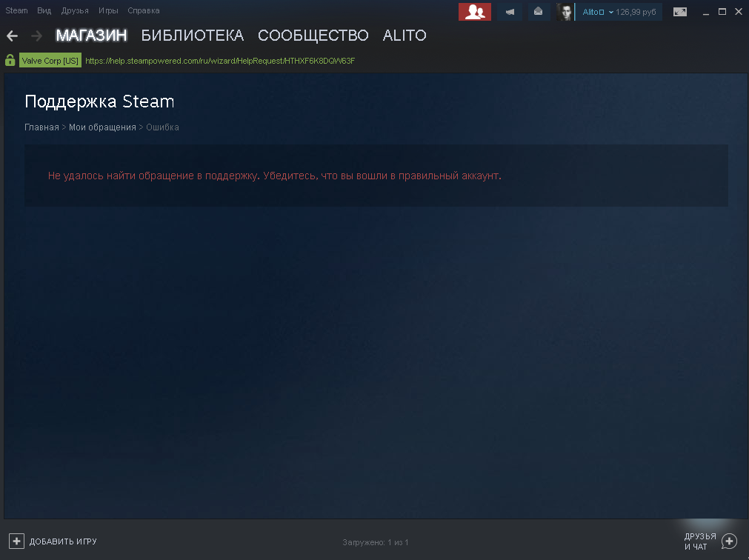Click the wallet balance 126,99 руб
749x560 pixels.
point(636,12)
